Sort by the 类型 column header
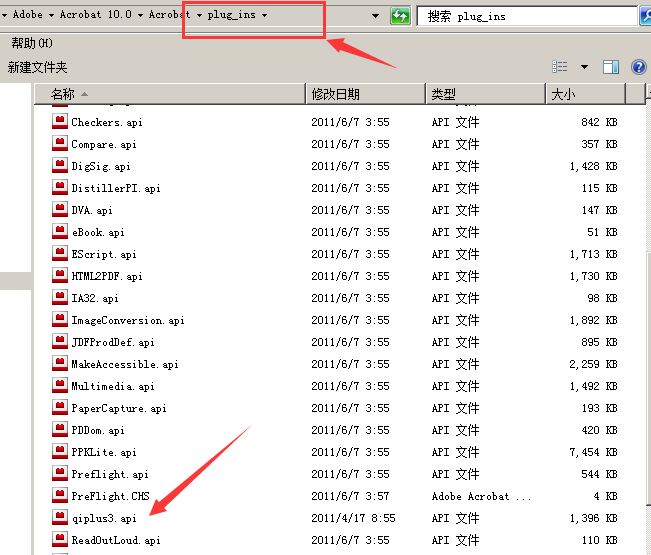The width and height of the screenshot is (651, 555). [x=486, y=94]
